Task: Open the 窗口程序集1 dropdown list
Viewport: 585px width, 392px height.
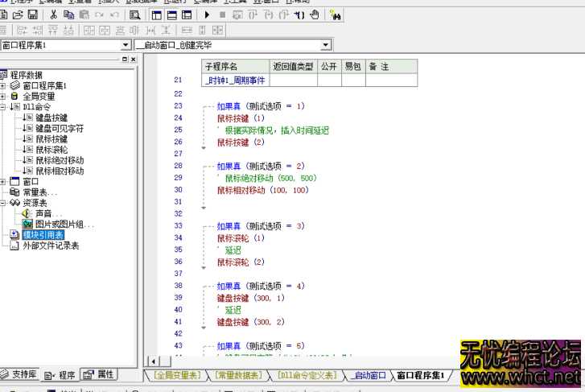Action: [x=125, y=46]
